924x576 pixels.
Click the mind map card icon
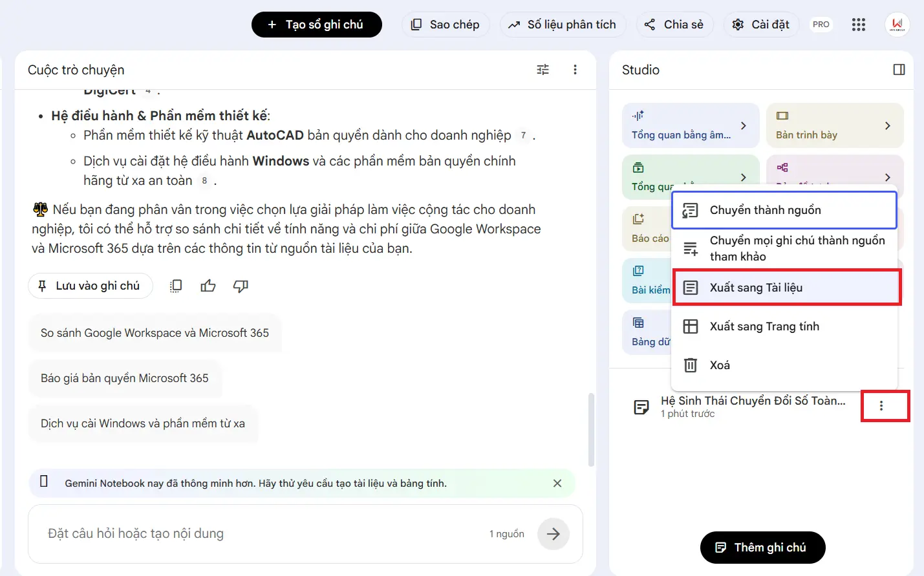[782, 167]
